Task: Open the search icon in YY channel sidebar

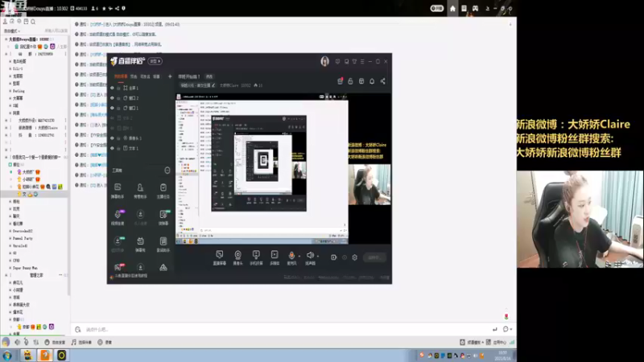Action: 33,22
